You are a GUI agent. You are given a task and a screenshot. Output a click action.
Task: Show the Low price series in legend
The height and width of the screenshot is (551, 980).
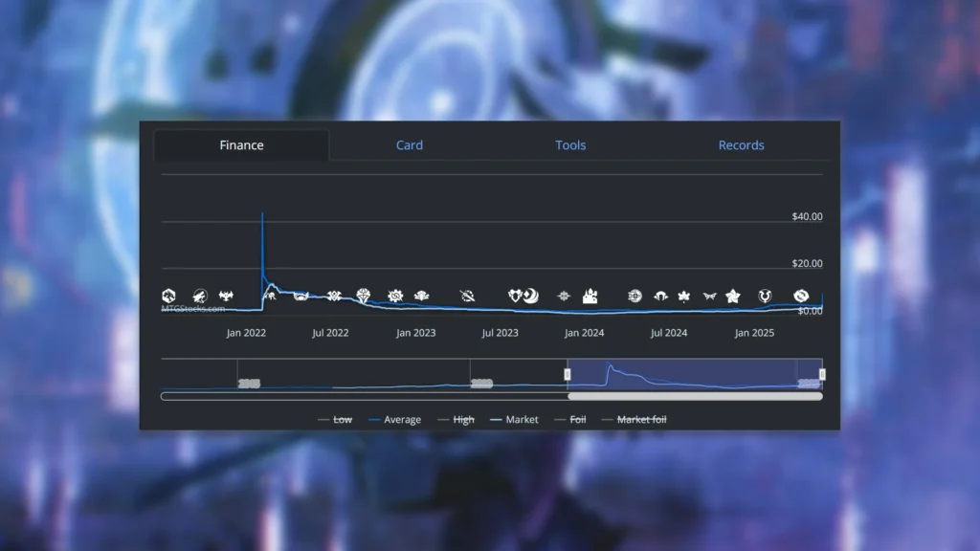tap(335, 420)
